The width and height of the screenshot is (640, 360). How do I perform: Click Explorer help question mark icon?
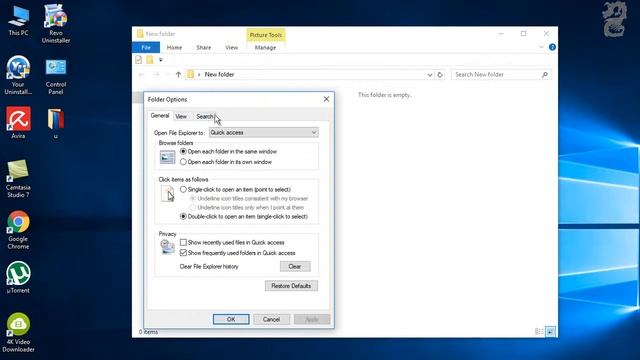(x=552, y=47)
